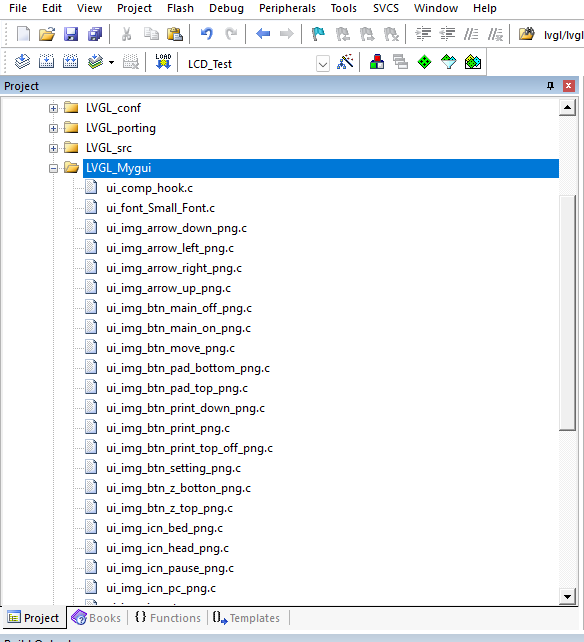Collapse LVGL_Mygui folder
Viewport: 584px width, 642px height.
[x=53, y=168]
